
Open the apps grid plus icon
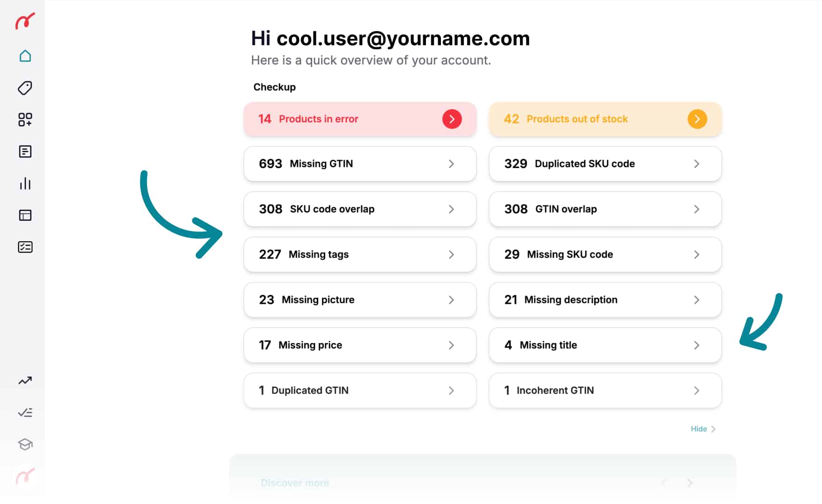[25, 119]
